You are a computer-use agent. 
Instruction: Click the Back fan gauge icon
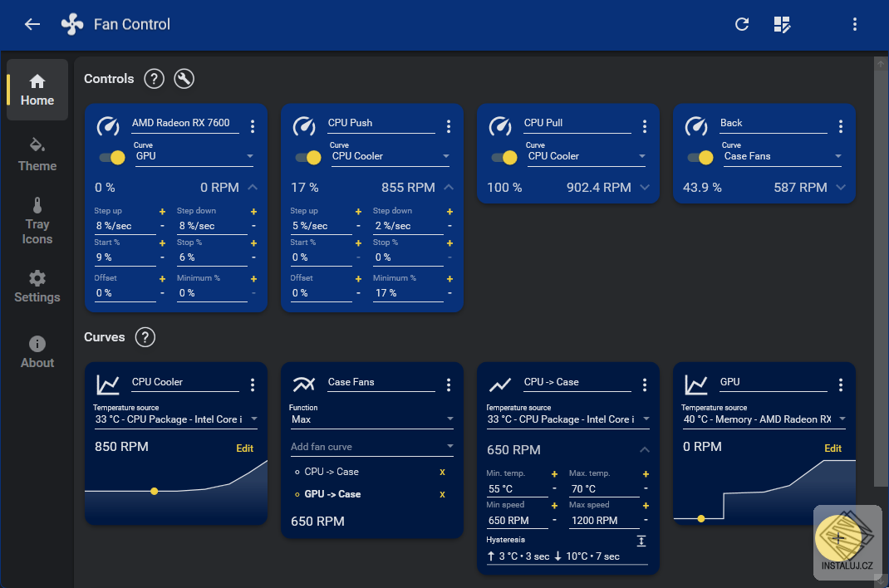(x=696, y=125)
